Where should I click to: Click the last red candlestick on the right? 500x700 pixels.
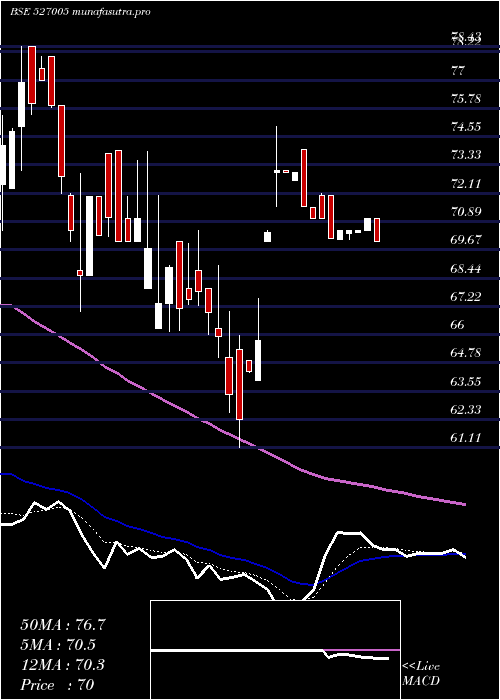pos(377,230)
